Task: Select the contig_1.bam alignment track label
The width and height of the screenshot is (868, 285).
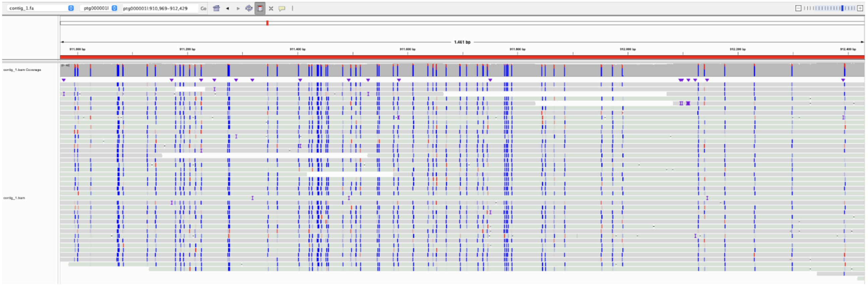Action: (x=14, y=198)
